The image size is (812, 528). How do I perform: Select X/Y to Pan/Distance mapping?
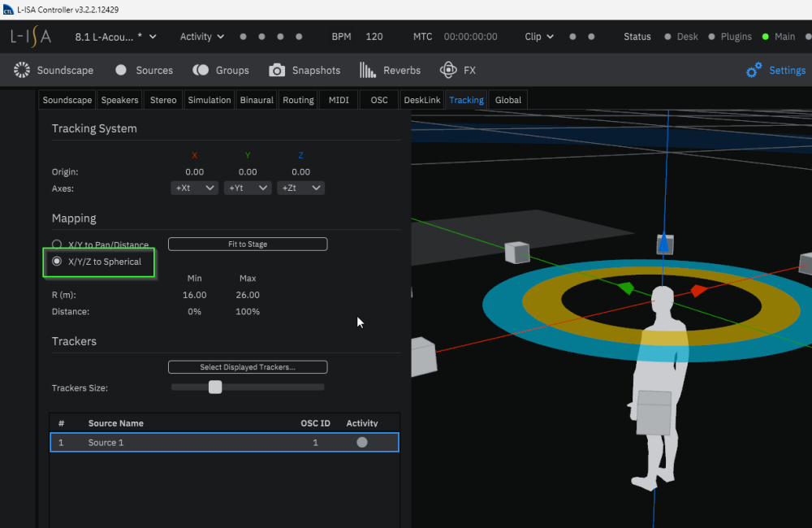tap(57, 245)
